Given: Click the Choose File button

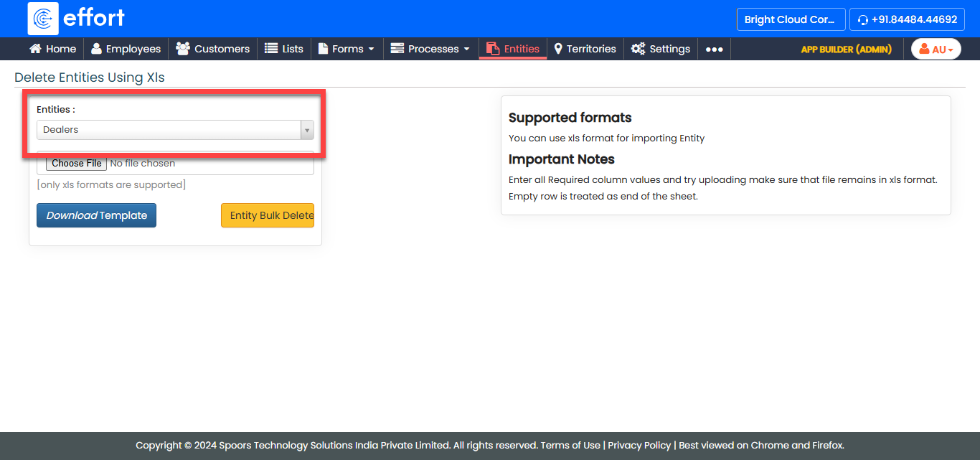Looking at the screenshot, I should 77,164.
